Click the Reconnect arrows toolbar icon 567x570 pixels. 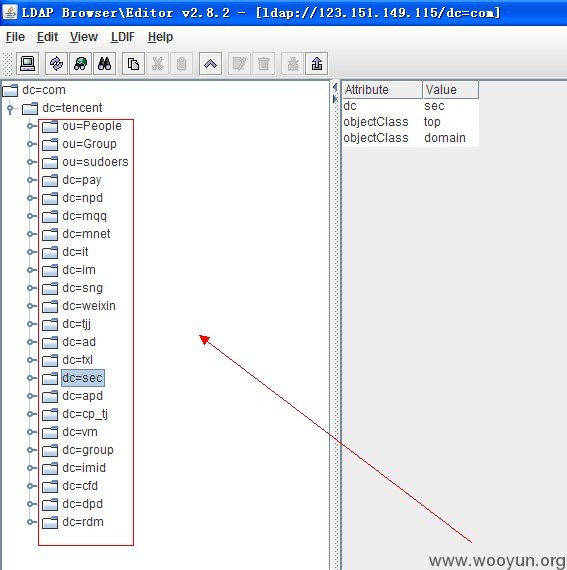pyautogui.click(x=56, y=64)
